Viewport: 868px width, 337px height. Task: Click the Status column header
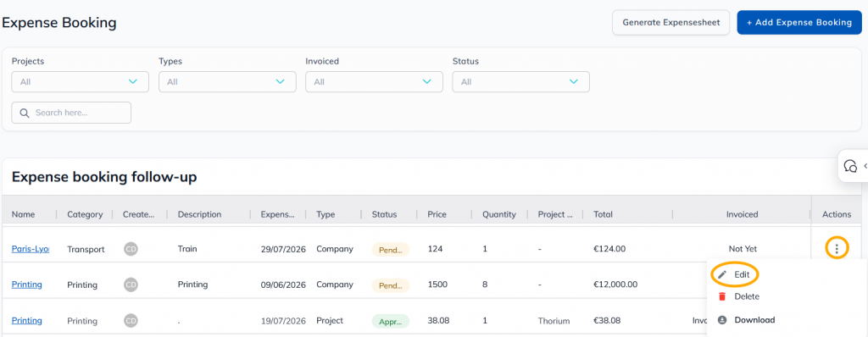click(x=384, y=214)
